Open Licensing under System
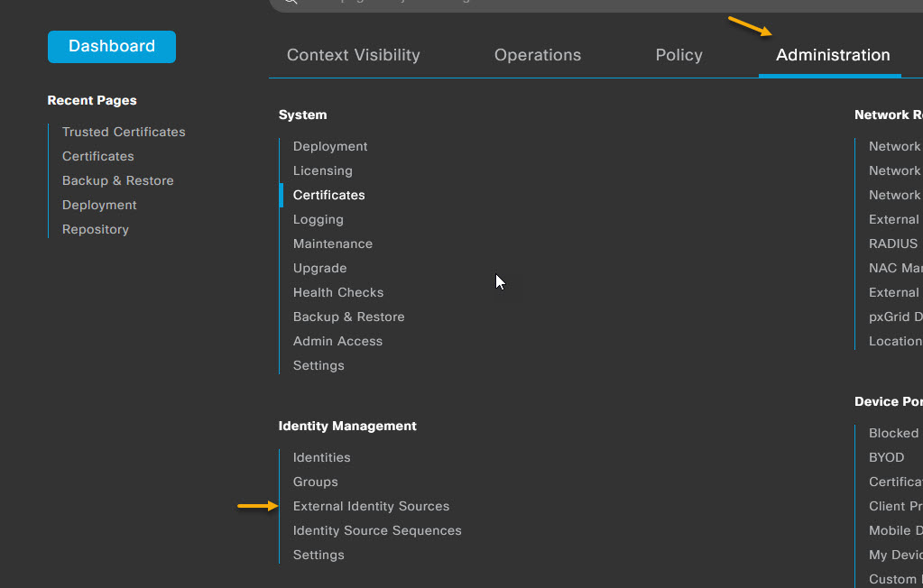 click(x=323, y=170)
